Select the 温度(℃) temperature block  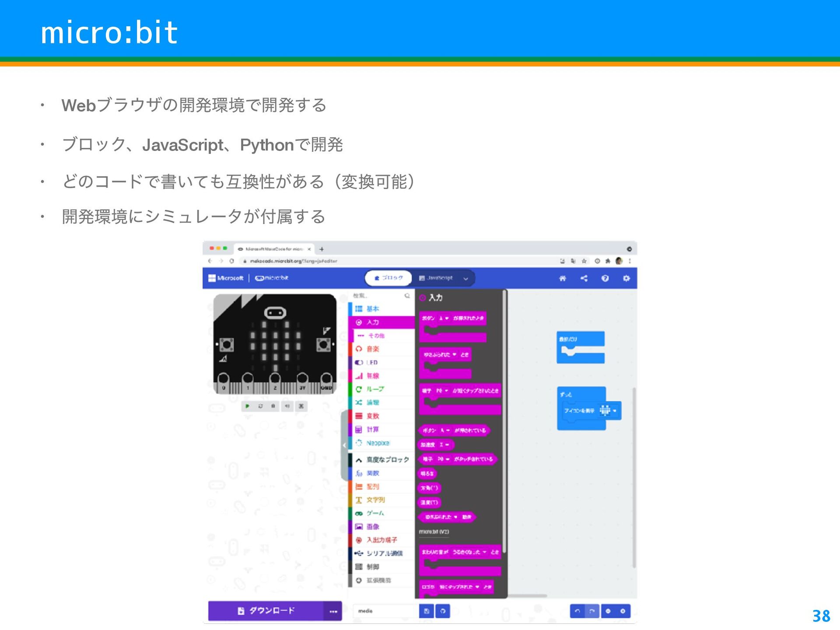point(429,502)
